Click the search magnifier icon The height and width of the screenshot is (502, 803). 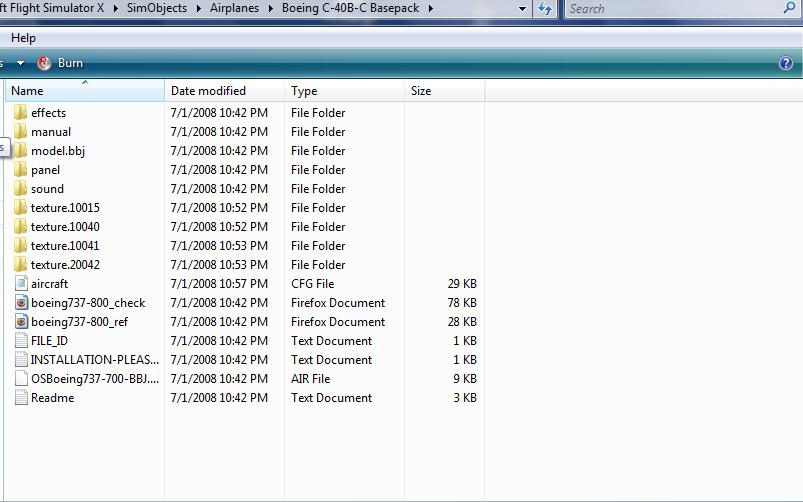[790, 7]
